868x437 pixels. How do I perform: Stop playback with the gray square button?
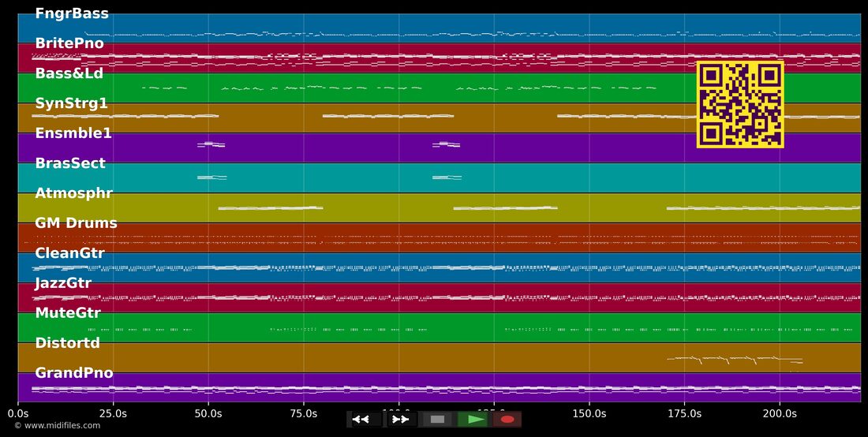437,420
